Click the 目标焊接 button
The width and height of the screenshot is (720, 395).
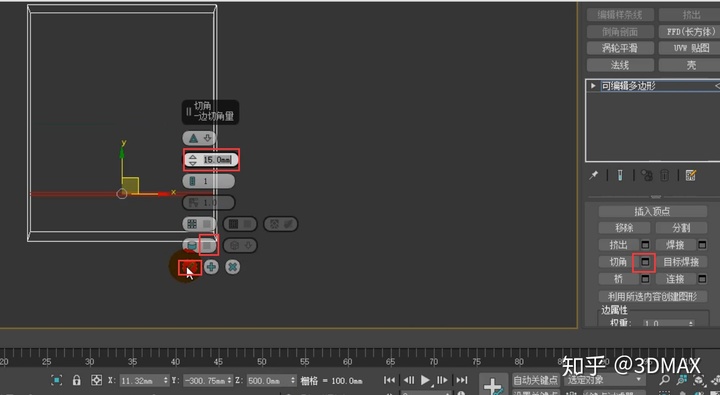pyautogui.click(x=681, y=262)
